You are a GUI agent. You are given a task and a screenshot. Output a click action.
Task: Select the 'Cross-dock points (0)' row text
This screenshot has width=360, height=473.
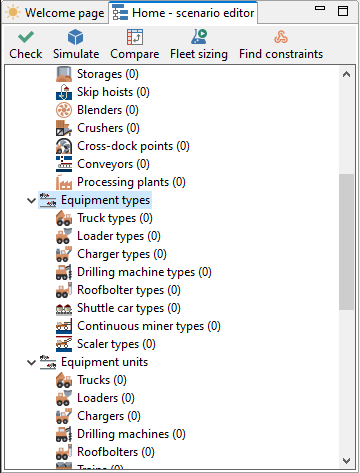point(133,146)
